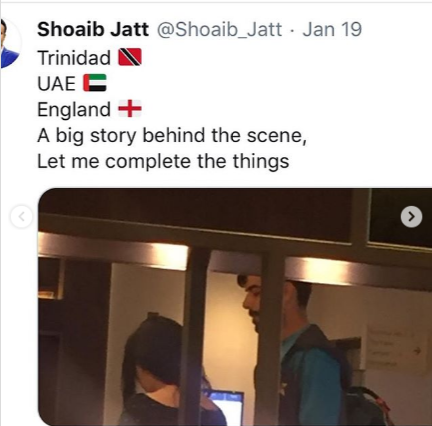Click the backpack on the man's shoulder
Image resolution: width=432 pixels, height=426 pixels.
(x=365, y=405)
